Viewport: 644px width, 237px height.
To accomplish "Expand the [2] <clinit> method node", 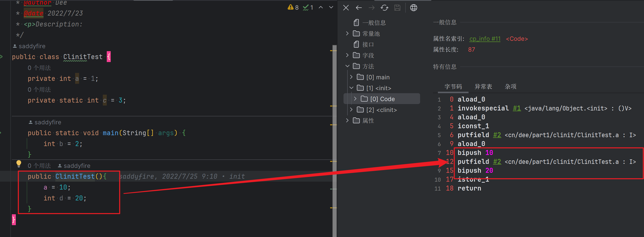I will coord(351,110).
